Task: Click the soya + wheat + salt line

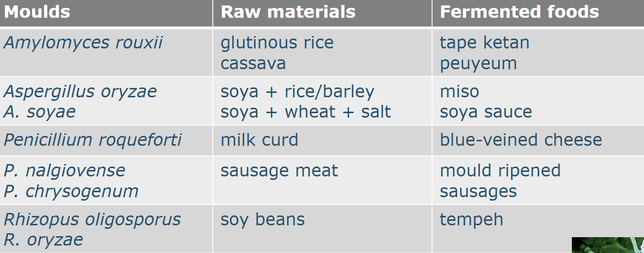Action: click(305, 112)
